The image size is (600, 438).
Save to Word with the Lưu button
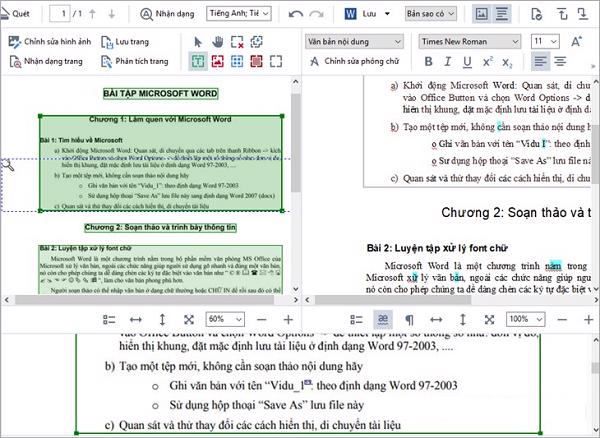360,14
